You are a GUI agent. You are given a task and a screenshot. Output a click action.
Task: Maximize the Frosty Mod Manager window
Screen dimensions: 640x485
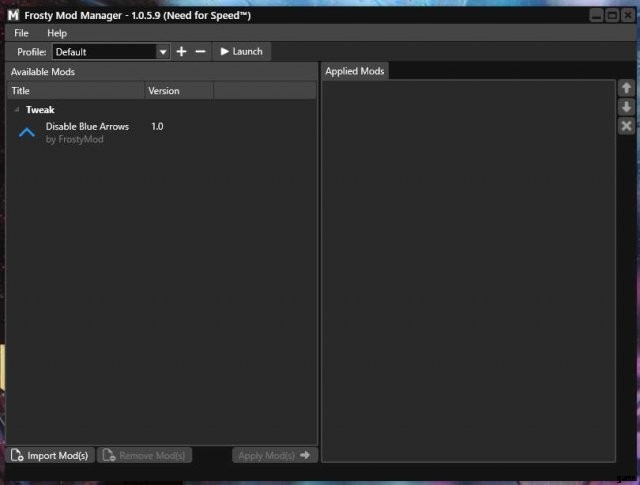[611, 15]
